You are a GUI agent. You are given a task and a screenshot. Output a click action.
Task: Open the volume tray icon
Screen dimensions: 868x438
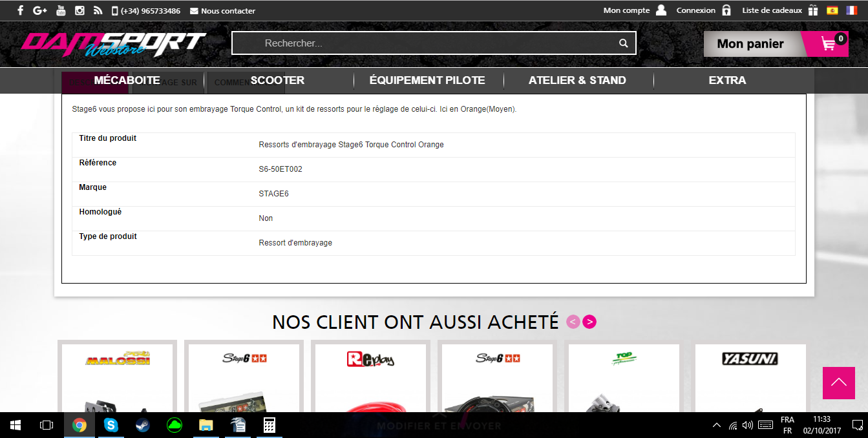[x=748, y=425]
